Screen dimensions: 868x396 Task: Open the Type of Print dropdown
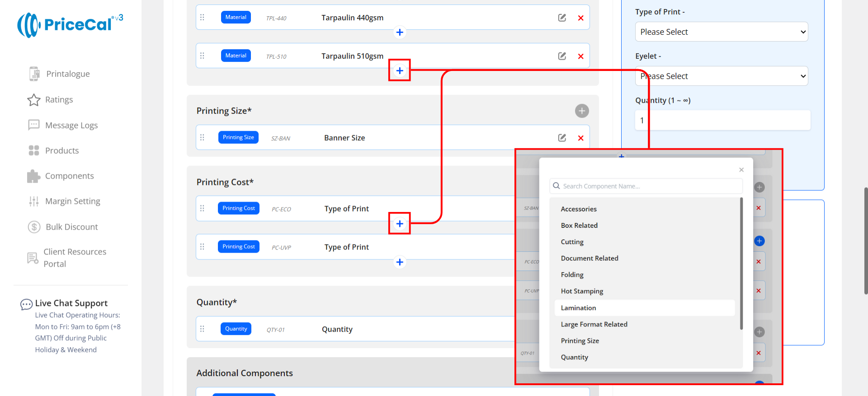721,32
